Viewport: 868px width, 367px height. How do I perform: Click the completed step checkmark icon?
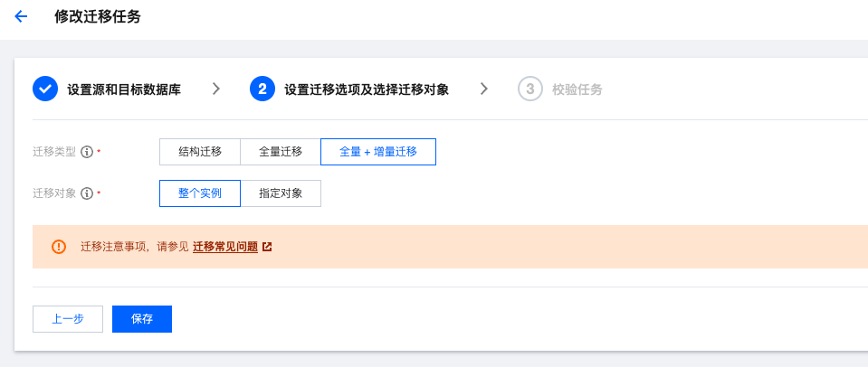tap(45, 89)
